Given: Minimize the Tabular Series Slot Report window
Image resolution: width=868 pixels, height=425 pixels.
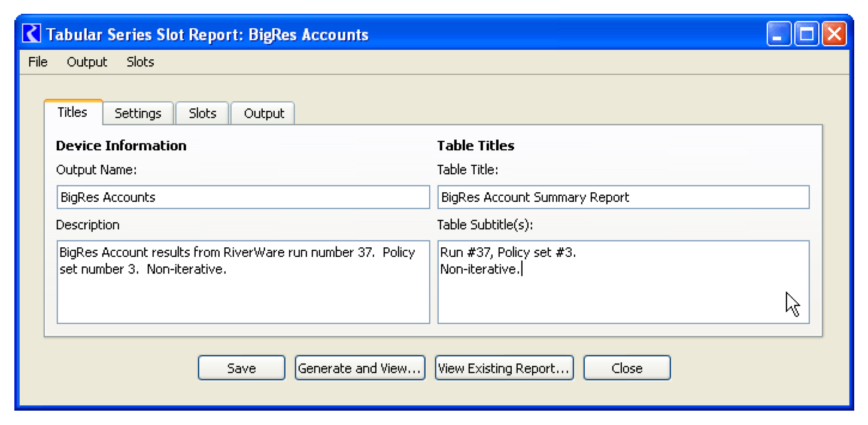Looking at the screenshot, I should point(779,34).
